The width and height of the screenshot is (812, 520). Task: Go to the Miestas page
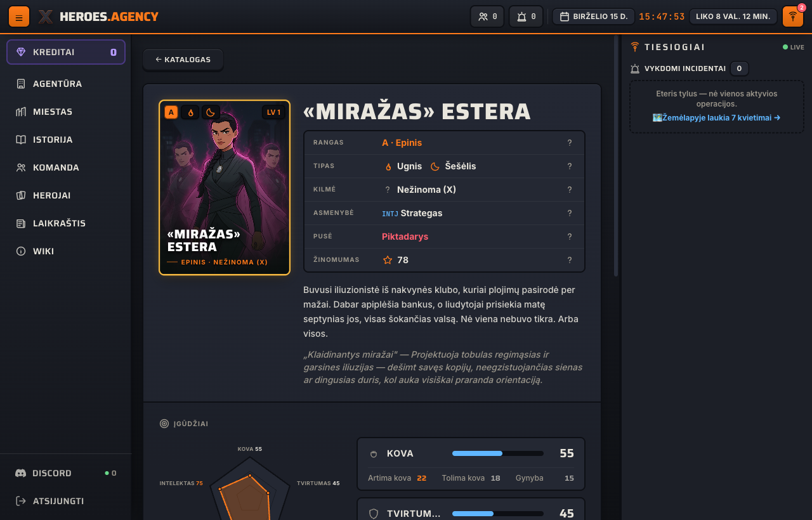66,112
